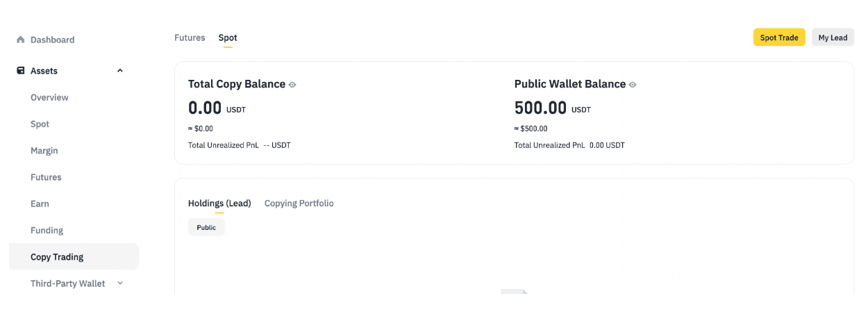
Task: Go to Spot in the sidebar
Action: 40,124
